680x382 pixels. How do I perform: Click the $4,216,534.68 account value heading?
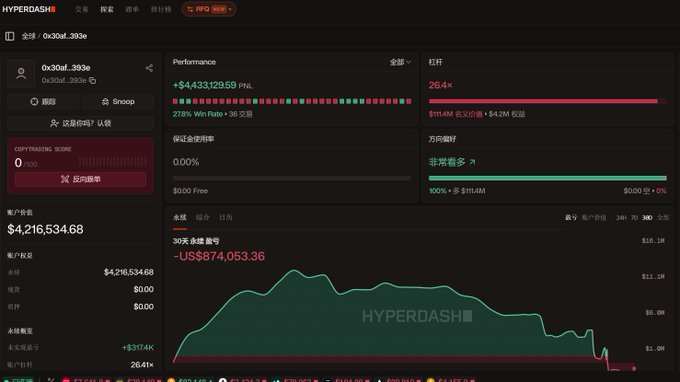click(45, 229)
